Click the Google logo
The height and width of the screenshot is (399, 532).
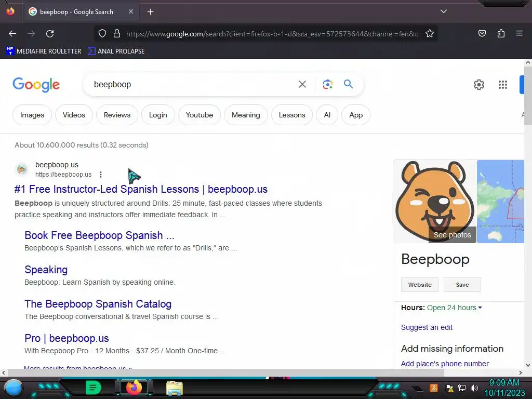[36, 85]
